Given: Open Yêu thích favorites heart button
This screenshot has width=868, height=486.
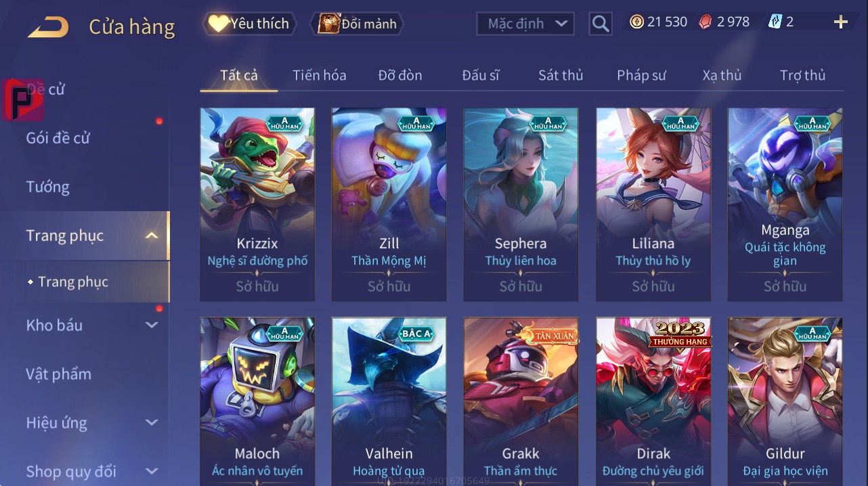Looking at the screenshot, I should pos(249,24).
